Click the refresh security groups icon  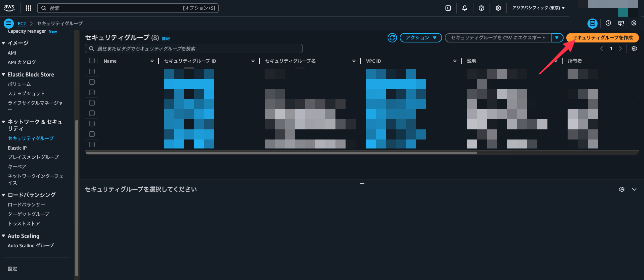392,38
